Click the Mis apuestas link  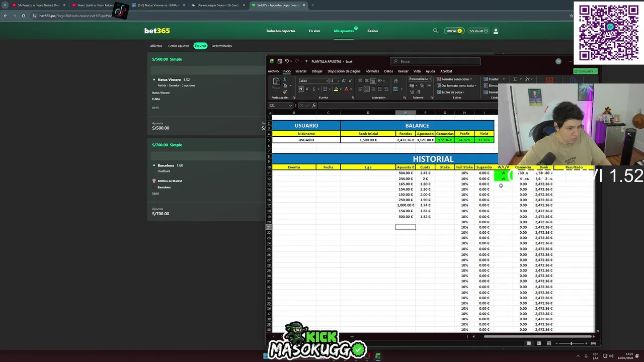point(344,31)
